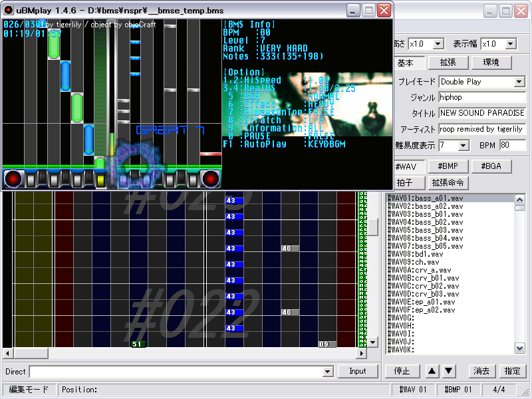Image resolution: width=532 pixels, height=399 pixels.
Task: Select the 43 note in measure #022
Action: click(234, 311)
